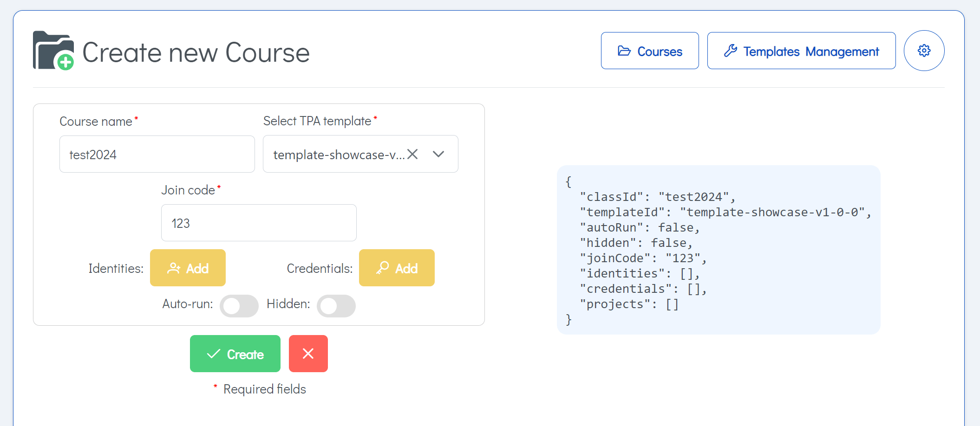The width and height of the screenshot is (980, 426).
Task: Toggle the Auto-run switch
Action: [x=239, y=306]
